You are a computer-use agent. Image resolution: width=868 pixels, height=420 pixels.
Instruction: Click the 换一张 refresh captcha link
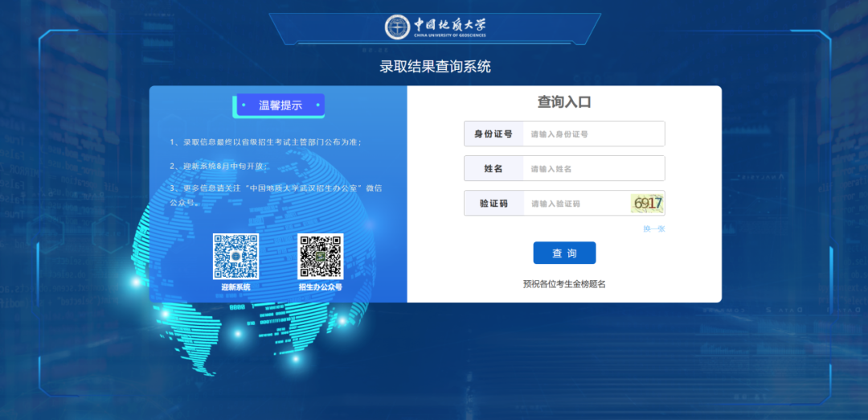653,229
